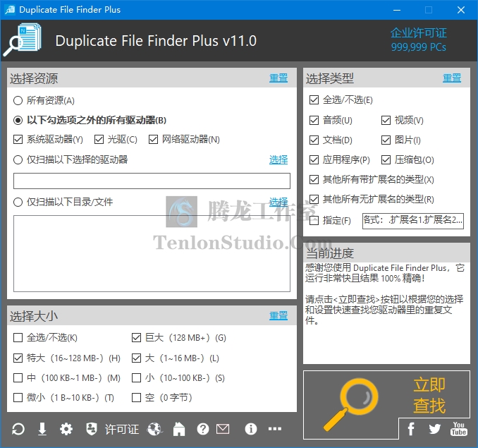Uncheck 其他所有带扩展名的类型(X) checkbox
Viewport: 478px width, 448px height.
click(314, 180)
